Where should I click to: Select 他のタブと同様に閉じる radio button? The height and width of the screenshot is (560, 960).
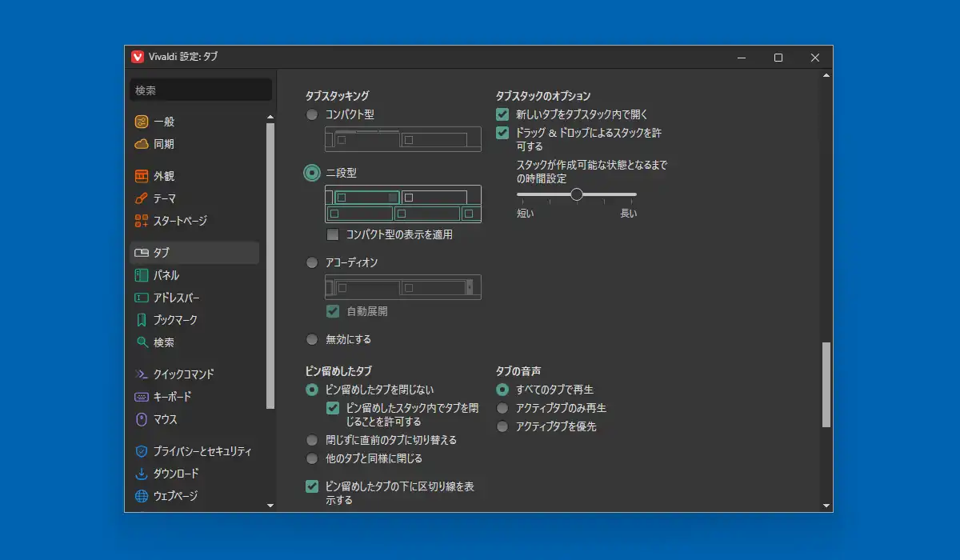coord(312,458)
